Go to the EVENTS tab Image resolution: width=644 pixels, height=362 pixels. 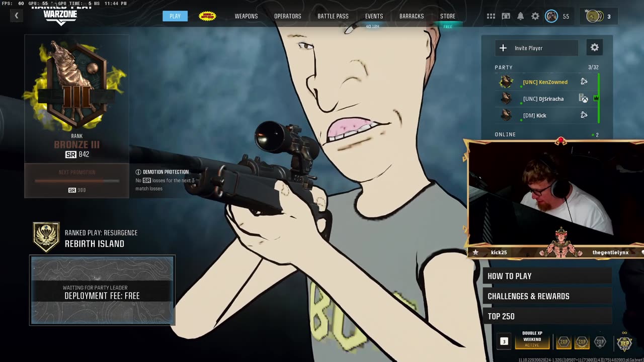pyautogui.click(x=374, y=16)
